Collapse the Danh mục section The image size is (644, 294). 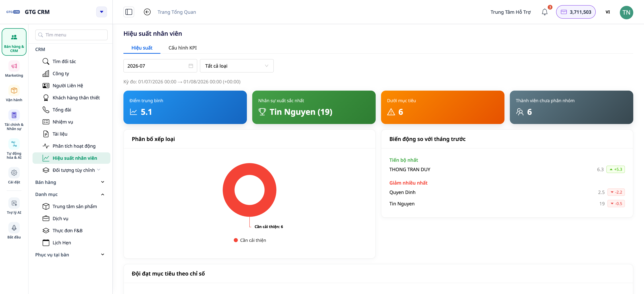click(102, 194)
